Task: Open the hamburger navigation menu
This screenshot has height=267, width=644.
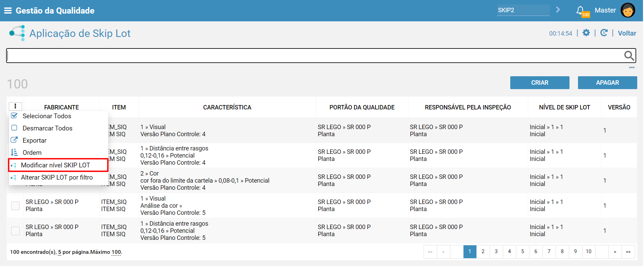Action: click(8, 11)
